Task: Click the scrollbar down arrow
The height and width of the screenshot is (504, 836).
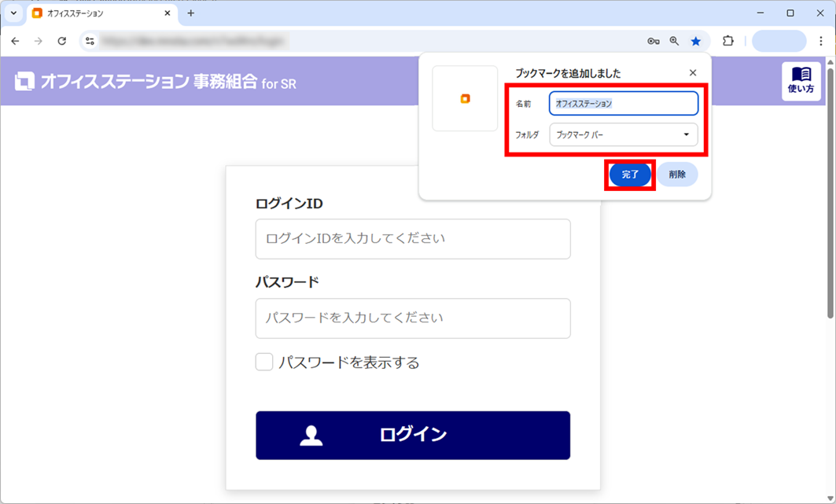Action: click(x=830, y=498)
